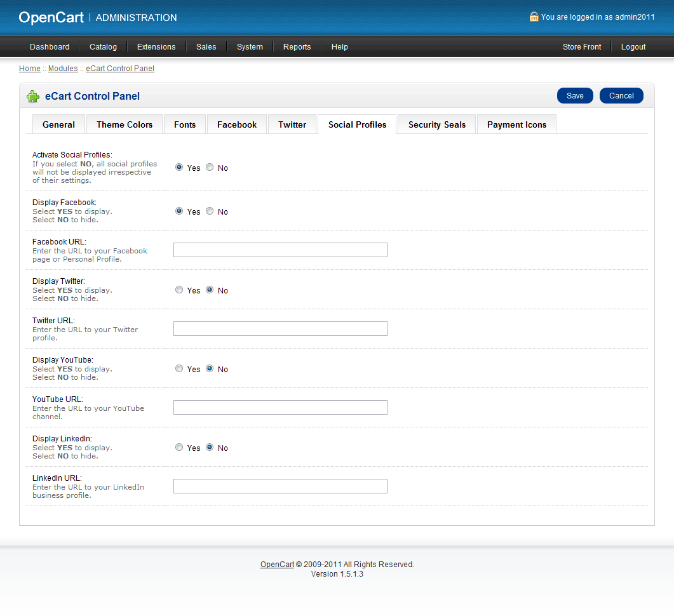
Task: Click the 'ADMINISTRATION' header text
Action: coord(137,18)
